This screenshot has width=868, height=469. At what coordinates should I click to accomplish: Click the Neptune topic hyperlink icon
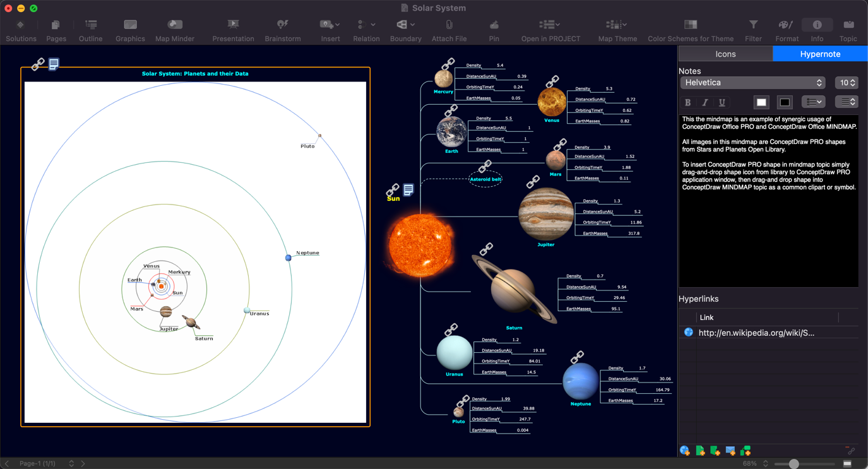pyautogui.click(x=577, y=357)
